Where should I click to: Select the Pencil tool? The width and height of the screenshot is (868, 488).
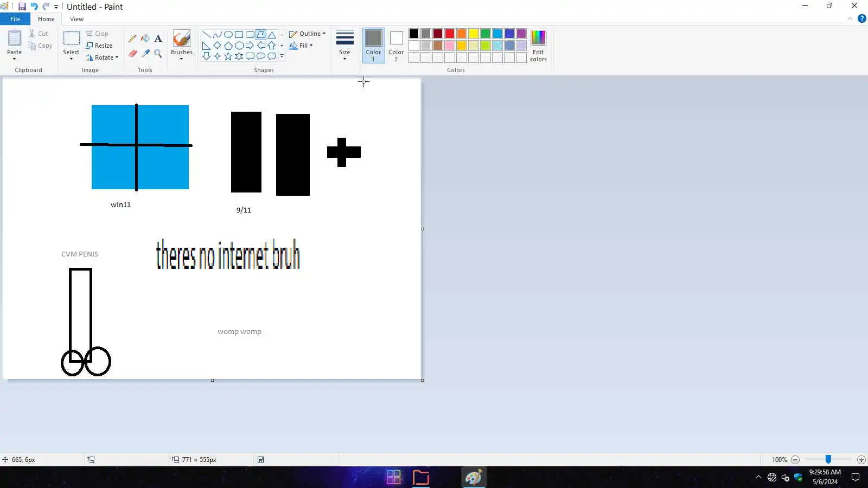(132, 38)
